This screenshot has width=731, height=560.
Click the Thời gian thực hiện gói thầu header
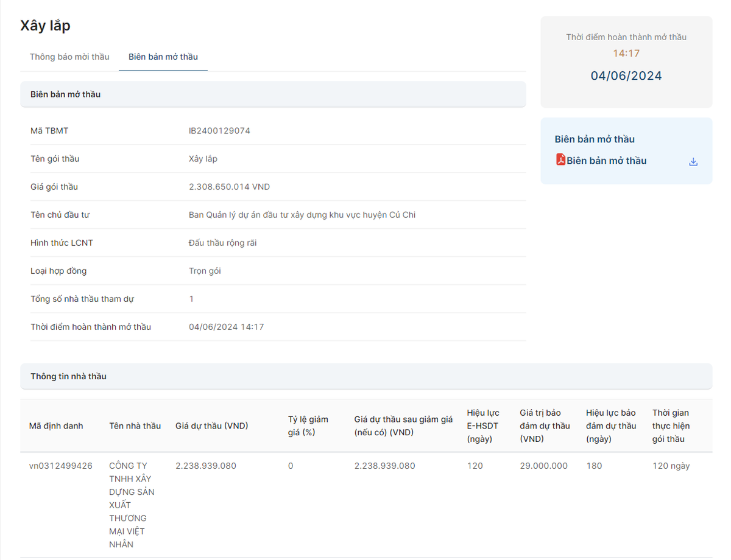(x=671, y=425)
